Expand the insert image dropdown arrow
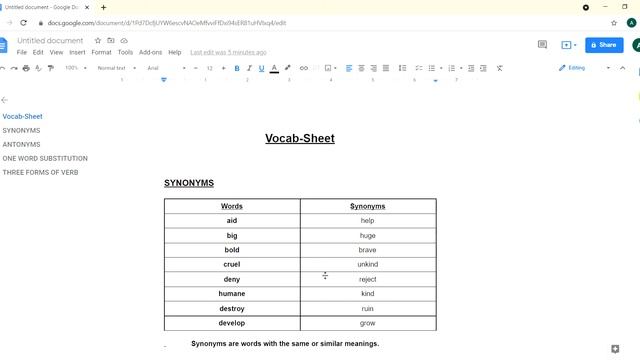This screenshot has width=640, height=360. pos(335,68)
